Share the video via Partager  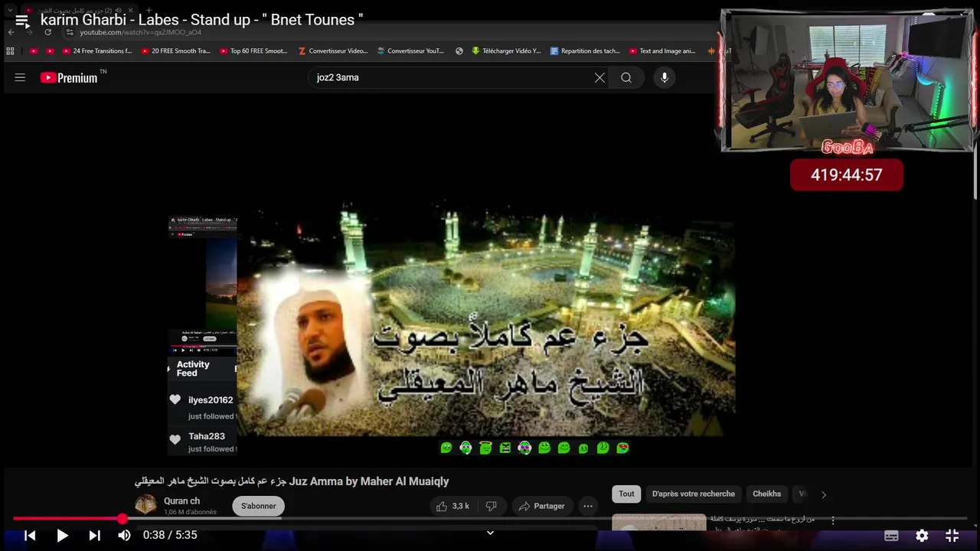(541, 506)
